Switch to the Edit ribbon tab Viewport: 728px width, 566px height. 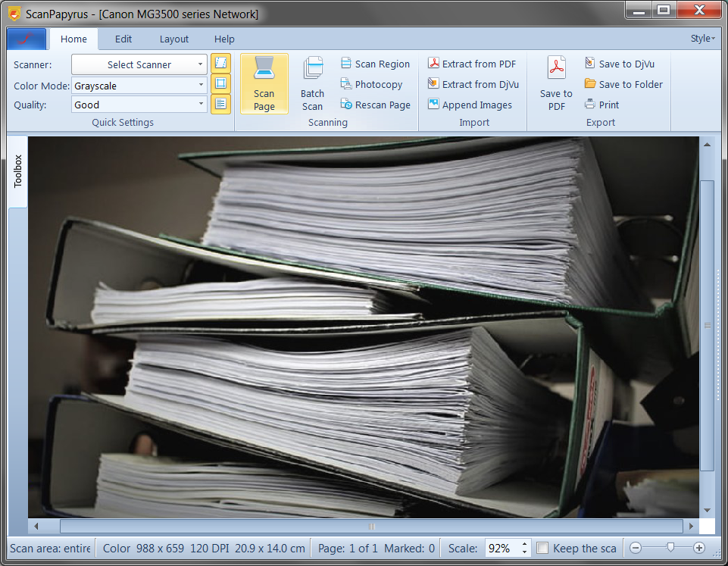click(123, 39)
